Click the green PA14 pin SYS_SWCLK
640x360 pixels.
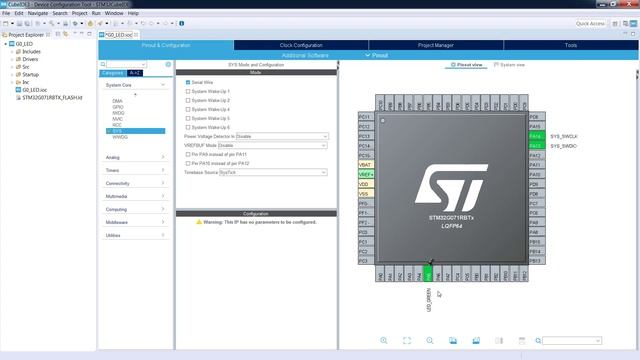(x=536, y=136)
